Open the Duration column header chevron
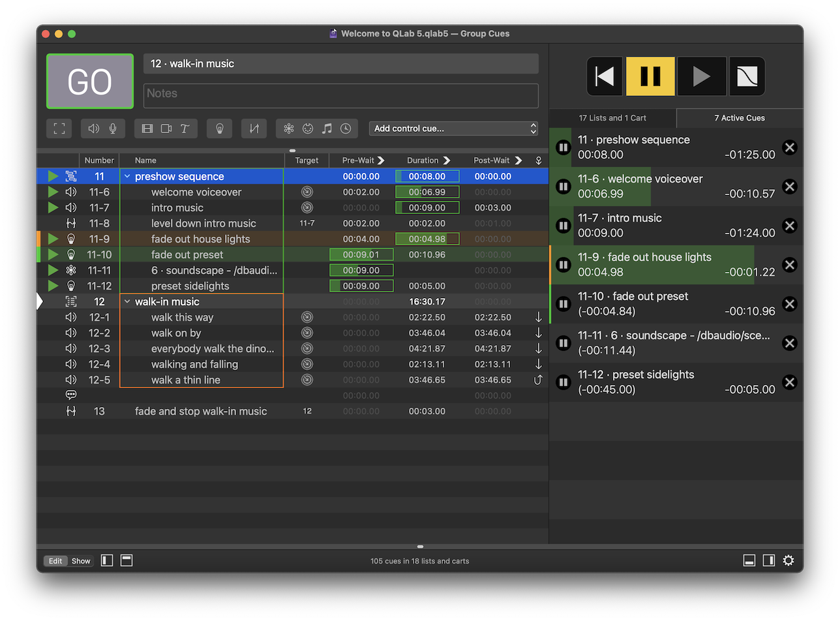The height and width of the screenshot is (621, 840). [447, 160]
